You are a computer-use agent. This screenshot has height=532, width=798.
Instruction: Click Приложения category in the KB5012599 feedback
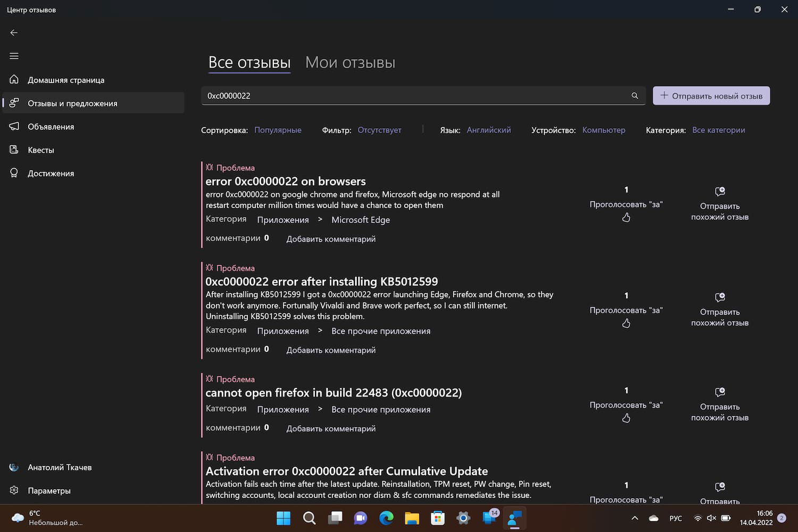point(283,331)
